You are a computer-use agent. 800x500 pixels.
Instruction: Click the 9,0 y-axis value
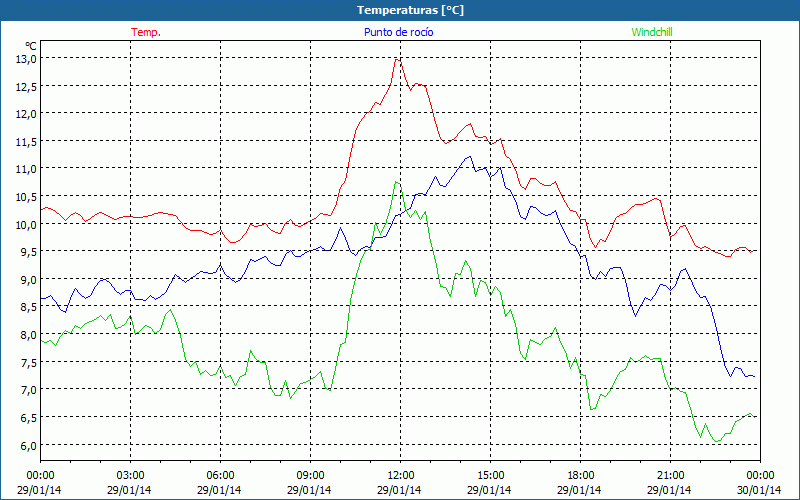[28, 280]
